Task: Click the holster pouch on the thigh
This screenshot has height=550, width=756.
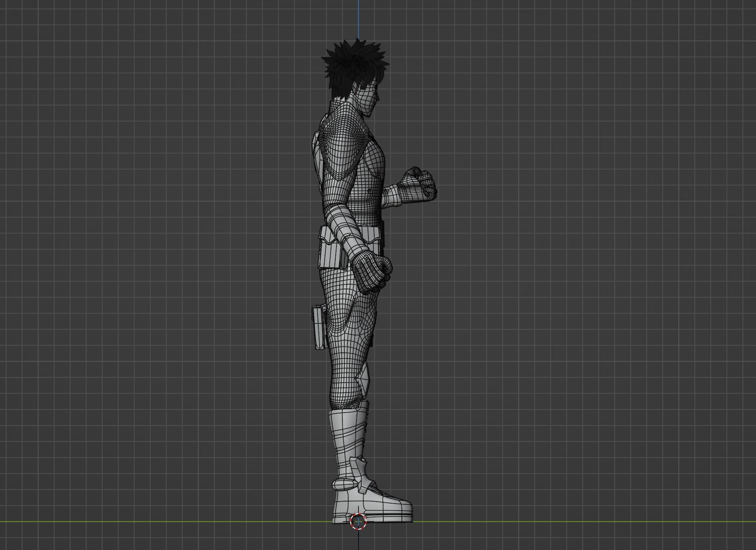Action: [x=320, y=327]
